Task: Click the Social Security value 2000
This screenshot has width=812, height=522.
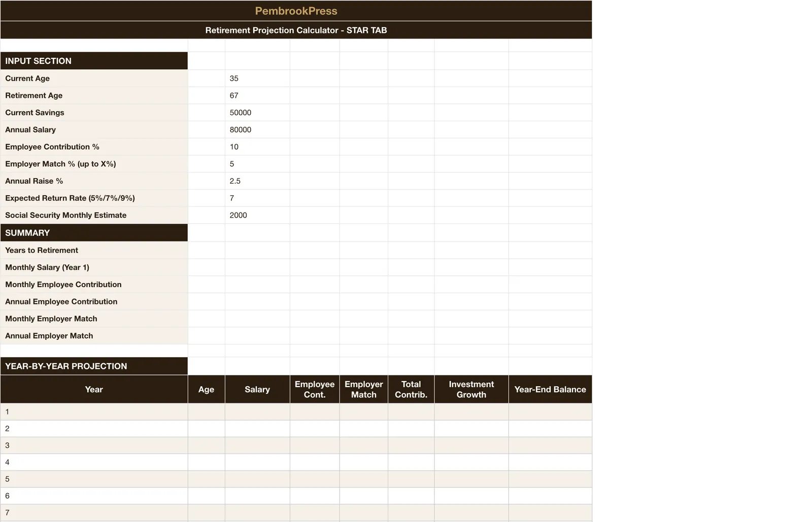Action: click(257, 215)
